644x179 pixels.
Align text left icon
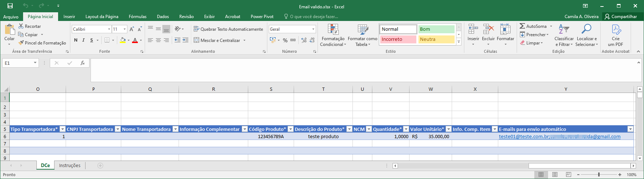pyautogui.click(x=150, y=40)
